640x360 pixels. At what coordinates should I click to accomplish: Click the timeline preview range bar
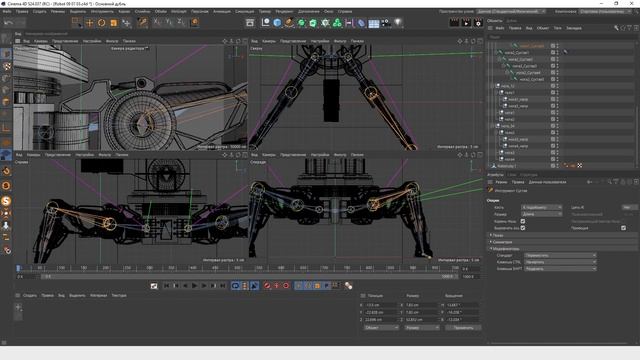click(249, 277)
